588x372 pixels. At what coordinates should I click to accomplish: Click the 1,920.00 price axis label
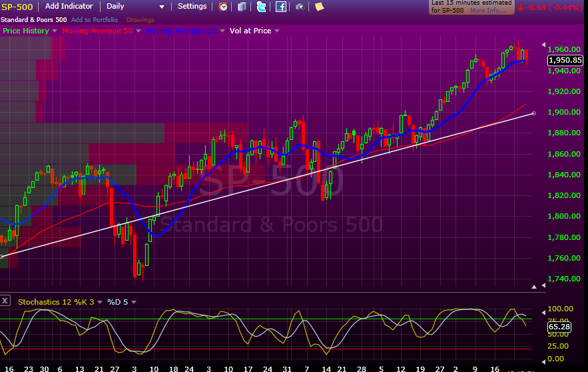coord(564,91)
